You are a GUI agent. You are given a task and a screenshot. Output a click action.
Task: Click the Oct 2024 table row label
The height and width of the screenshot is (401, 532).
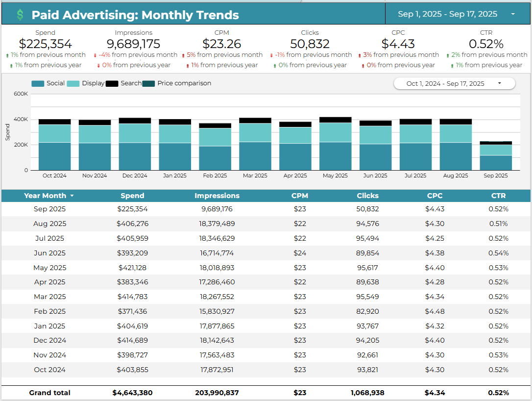49,370
